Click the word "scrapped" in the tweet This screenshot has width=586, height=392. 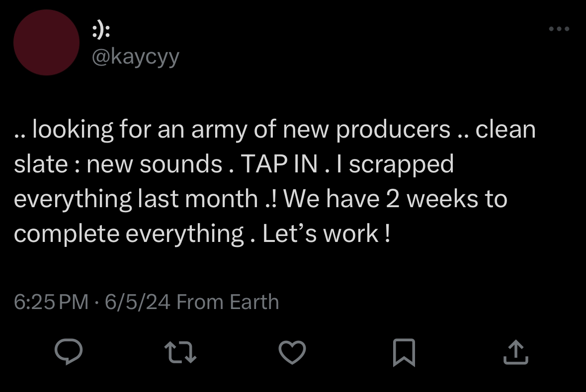click(401, 164)
